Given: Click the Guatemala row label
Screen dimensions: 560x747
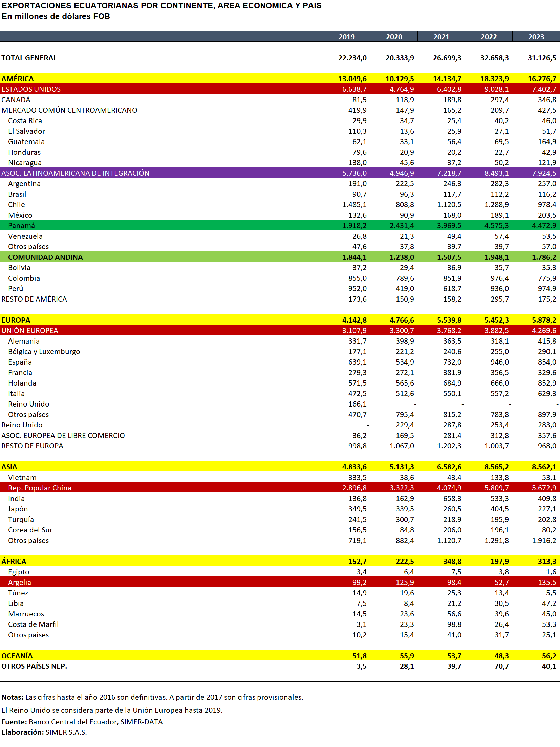Looking at the screenshot, I should (x=26, y=142).
